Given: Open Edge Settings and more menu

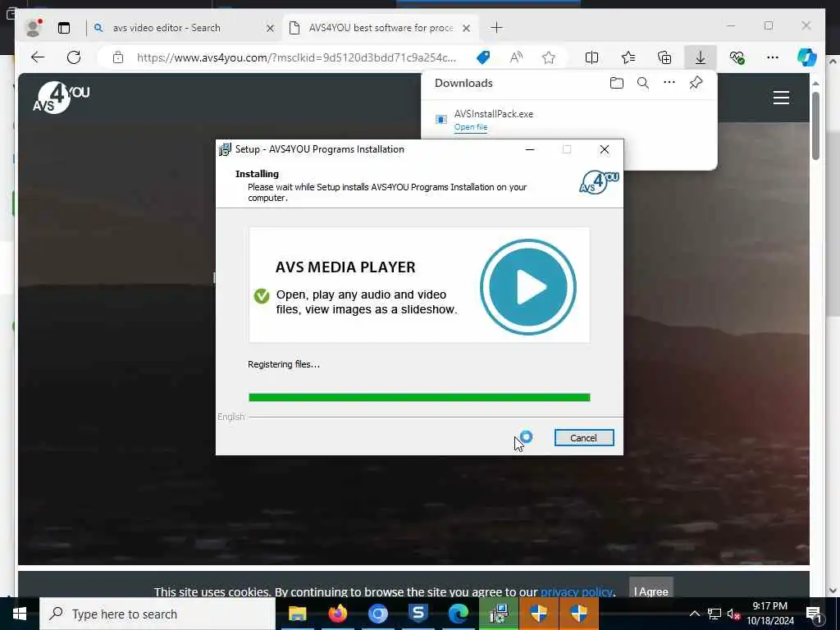Looking at the screenshot, I should tap(773, 57).
